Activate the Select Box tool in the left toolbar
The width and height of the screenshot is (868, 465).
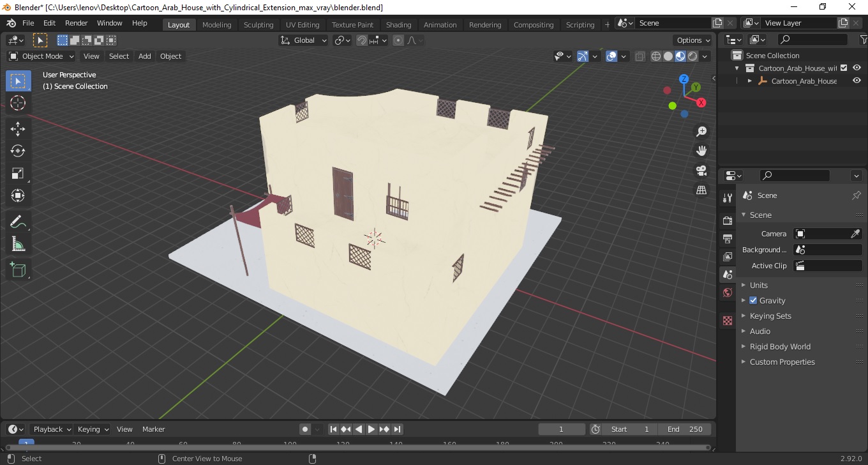[18, 81]
